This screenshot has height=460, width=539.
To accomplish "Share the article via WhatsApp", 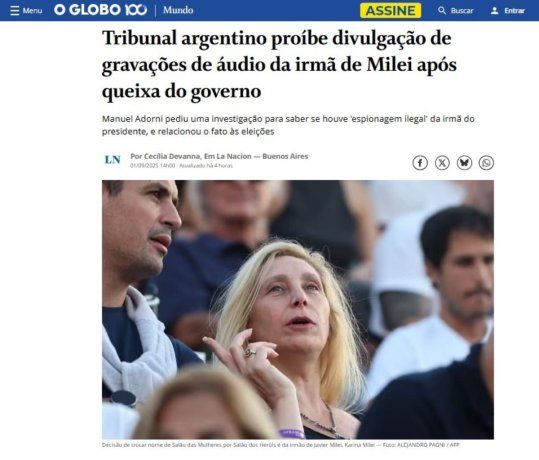I will pos(486,163).
